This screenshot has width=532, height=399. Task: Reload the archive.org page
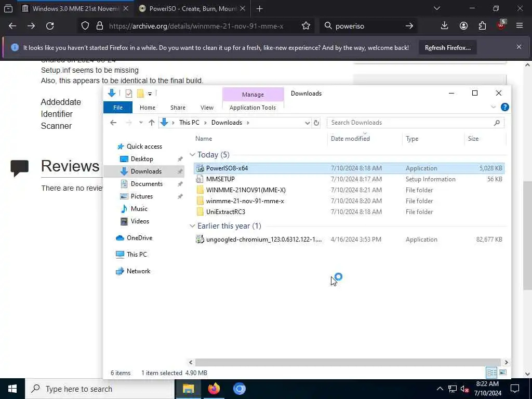[x=50, y=26]
